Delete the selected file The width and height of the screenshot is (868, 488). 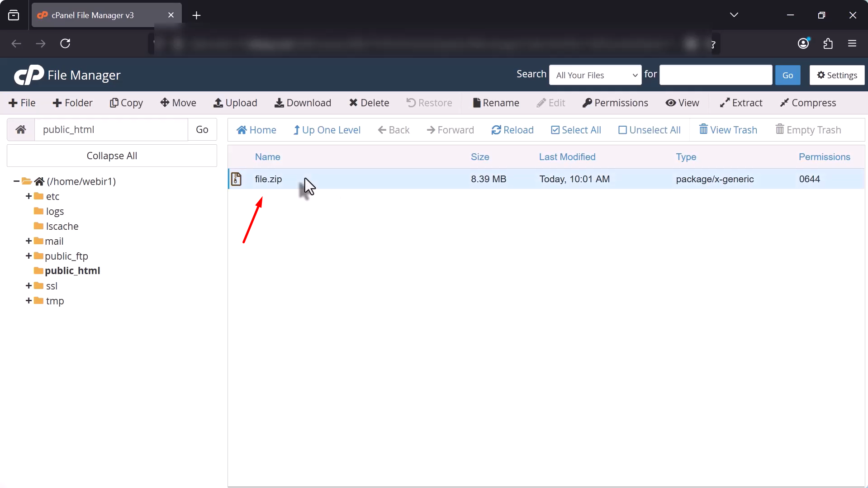coord(369,103)
